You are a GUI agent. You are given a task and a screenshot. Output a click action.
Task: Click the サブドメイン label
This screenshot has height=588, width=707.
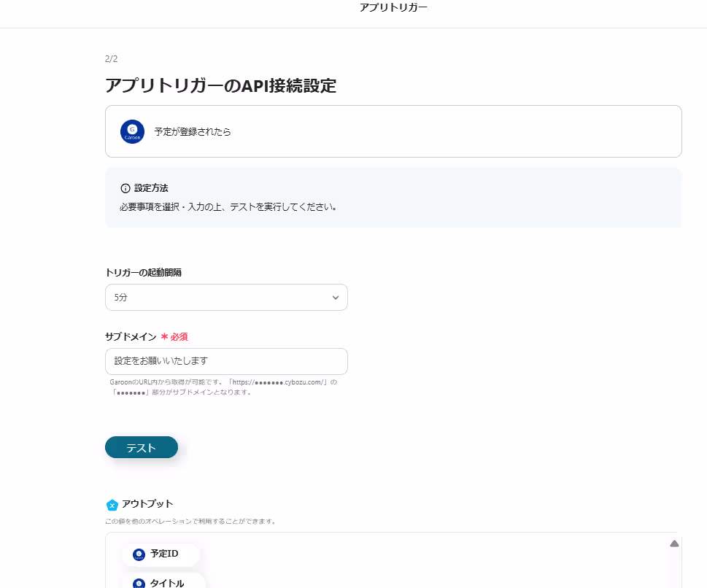(x=131, y=337)
